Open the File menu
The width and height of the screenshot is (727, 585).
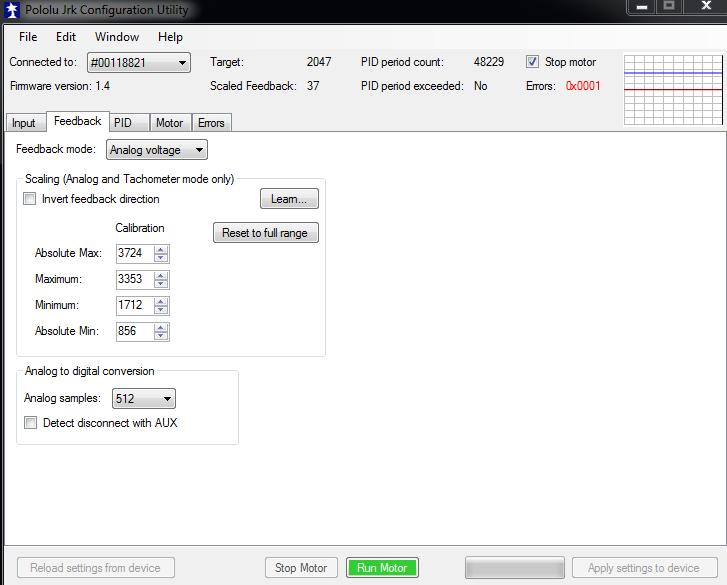pos(28,37)
